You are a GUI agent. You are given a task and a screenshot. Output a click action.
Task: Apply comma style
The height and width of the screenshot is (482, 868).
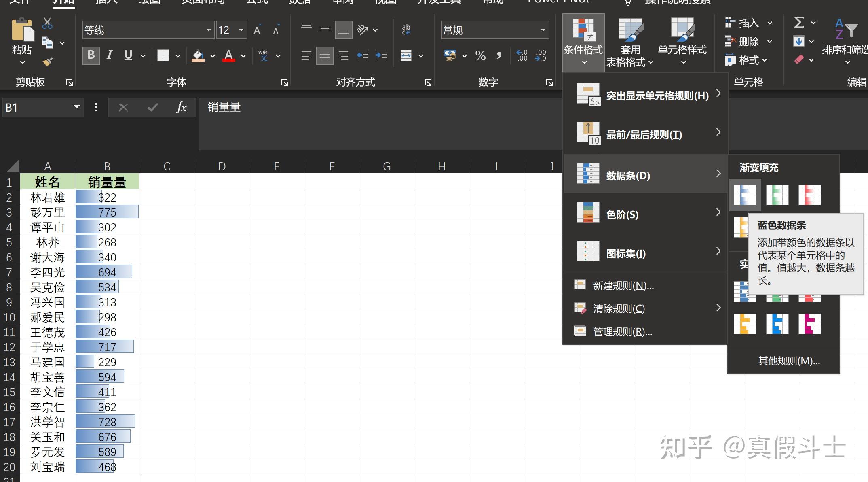(499, 55)
